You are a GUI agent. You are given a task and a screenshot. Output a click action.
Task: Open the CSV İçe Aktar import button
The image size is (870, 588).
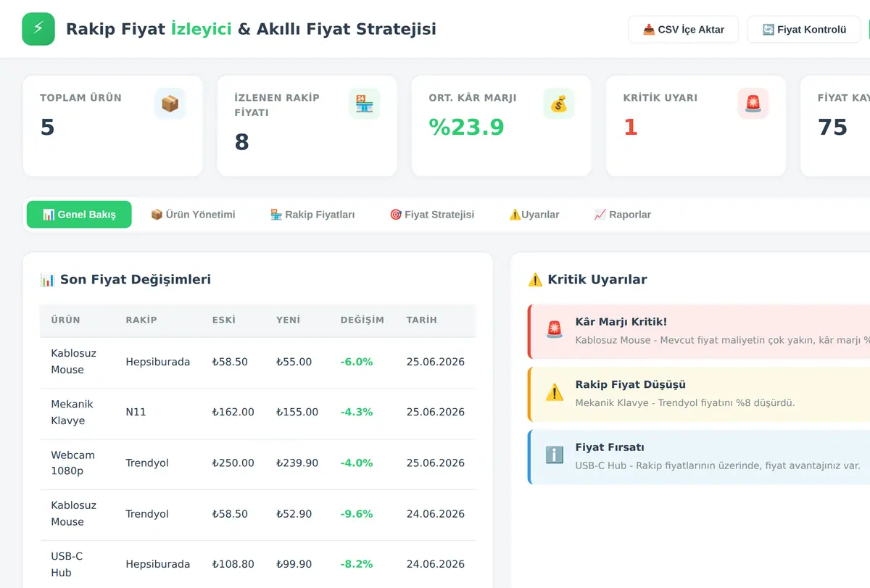[683, 30]
